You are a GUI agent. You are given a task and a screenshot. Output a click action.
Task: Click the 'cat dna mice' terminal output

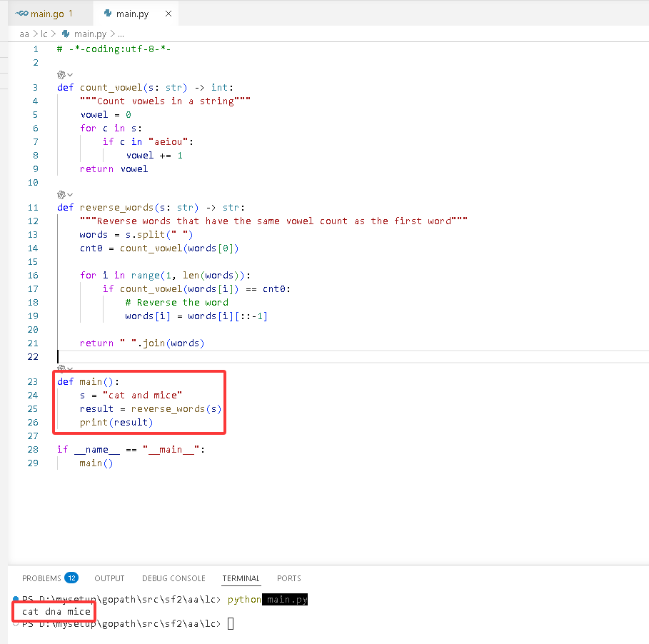56,611
